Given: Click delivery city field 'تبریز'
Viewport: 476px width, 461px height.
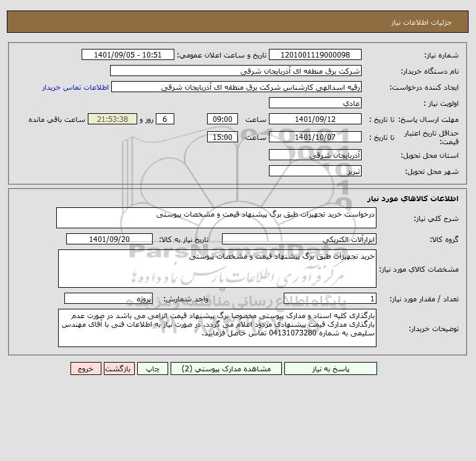Looking at the screenshot, I should coord(315,171).
